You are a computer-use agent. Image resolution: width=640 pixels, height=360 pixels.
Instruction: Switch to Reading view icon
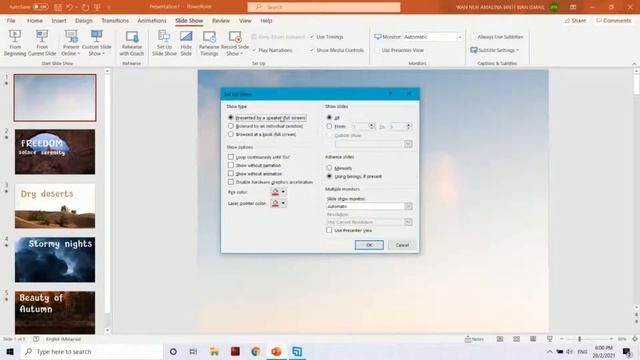[533, 339]
